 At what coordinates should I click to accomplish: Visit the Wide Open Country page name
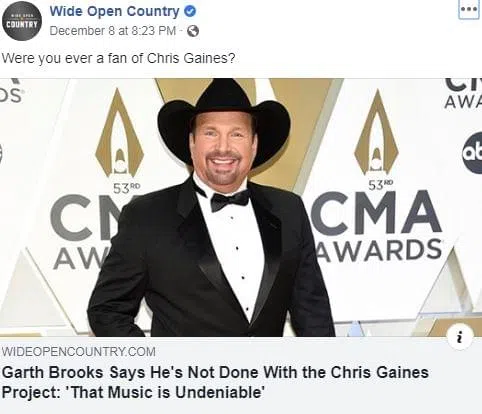click(x=114, y=12)
